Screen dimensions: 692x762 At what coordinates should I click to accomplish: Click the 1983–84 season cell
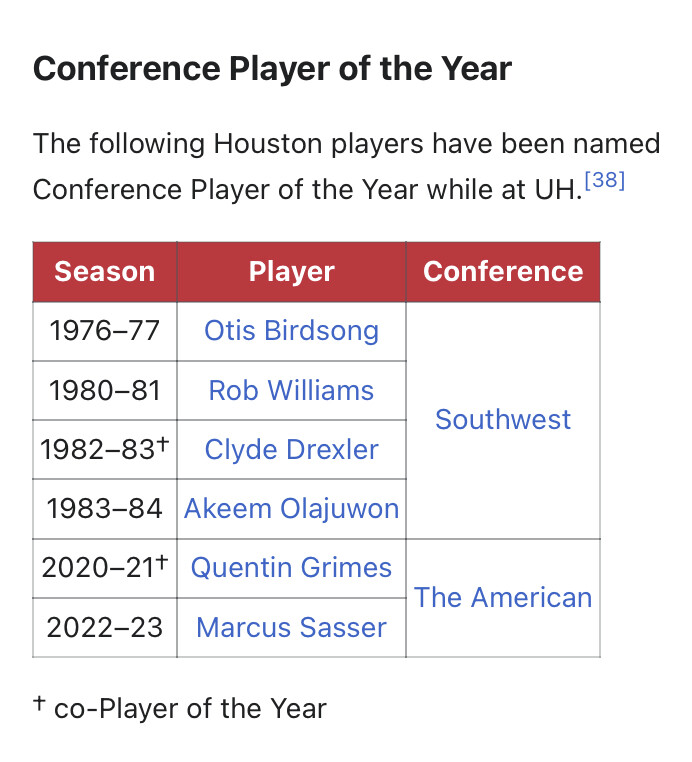tap(105, 509)
